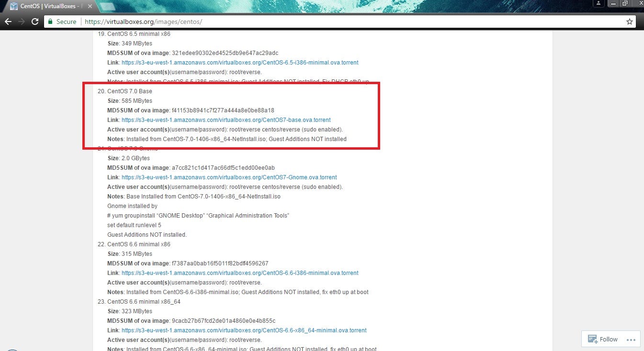Click the 'Gnome installed by' line
644x351 pixels.
point(132,206)
